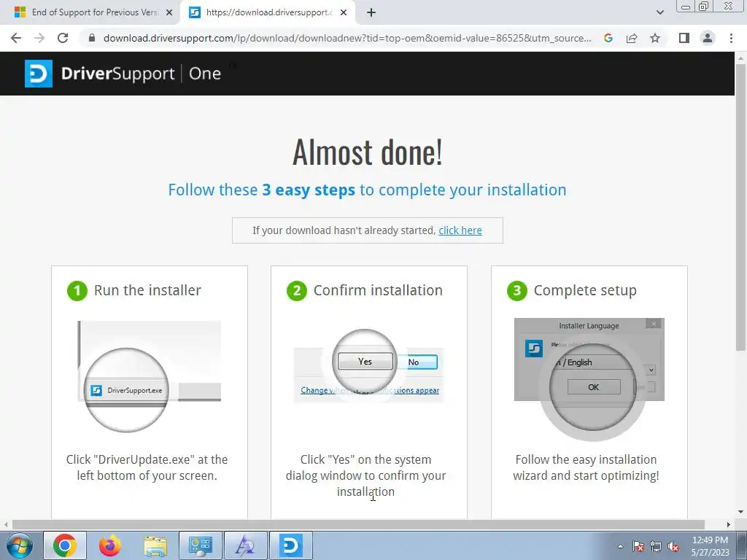Screen dimensions: 747x560
Task: Close the End of Support tab
Action: 169,13
